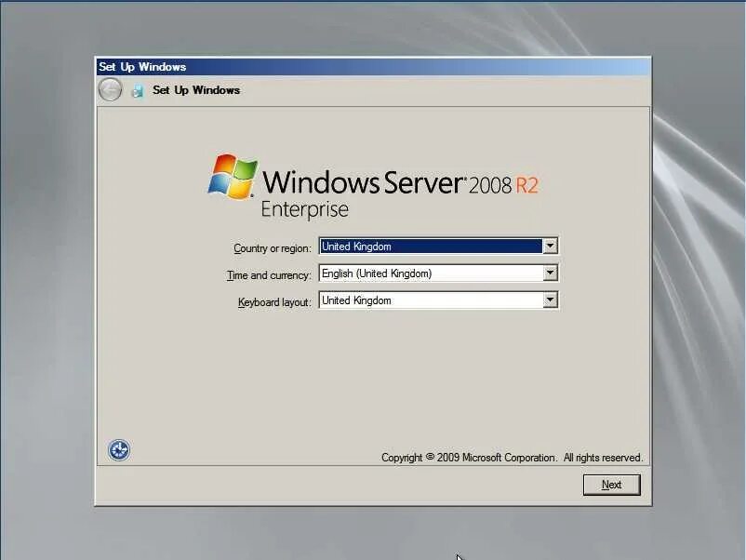The width and height of the screenshot is (746, 560).
Task: Click the Next button
Action: (x=611, y=484)
